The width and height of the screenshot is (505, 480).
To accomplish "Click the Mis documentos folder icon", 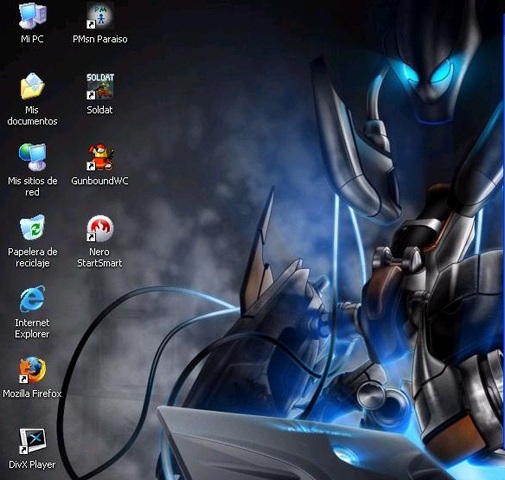I will (x=32, y=86).
